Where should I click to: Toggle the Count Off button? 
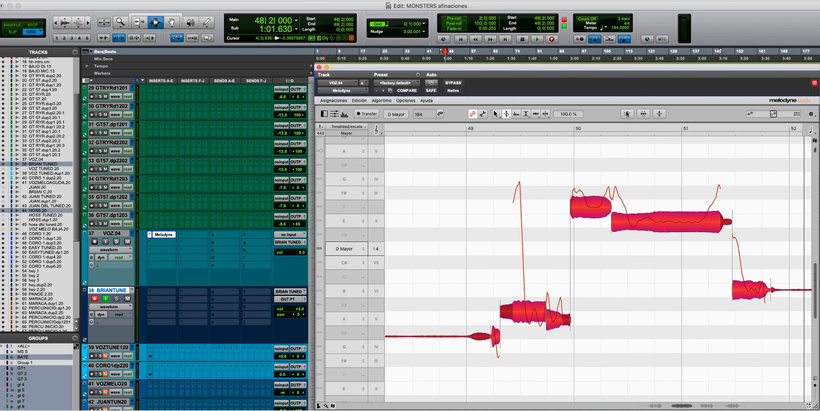pos(587,18)
